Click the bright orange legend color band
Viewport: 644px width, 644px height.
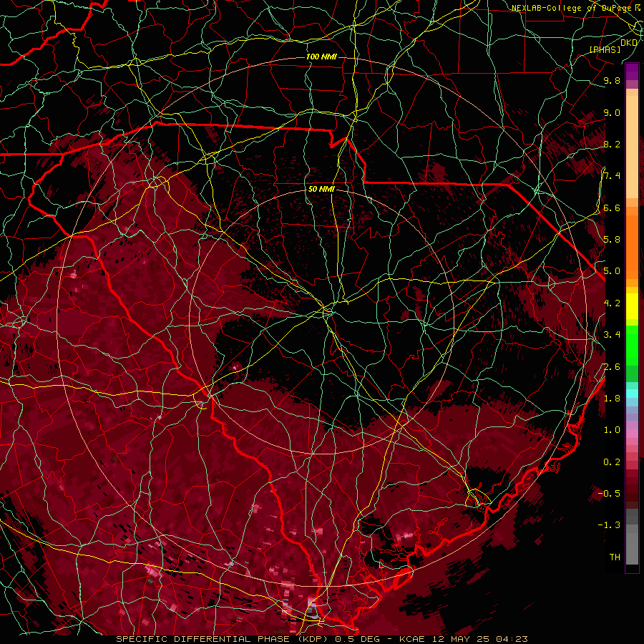click(x=632, y=246)
